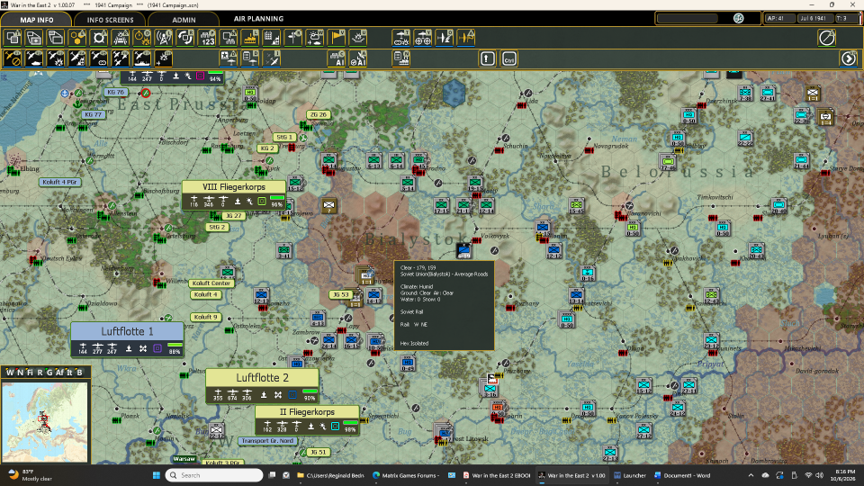Viewport: 864px width, 486px height.
Task: Click the StG 2 unit label
Action: click(x=217, y=227)
